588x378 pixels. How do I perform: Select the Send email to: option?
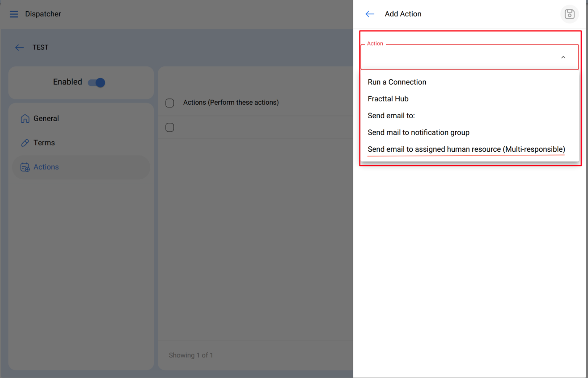pyautogui.click(x=391, y=116)
